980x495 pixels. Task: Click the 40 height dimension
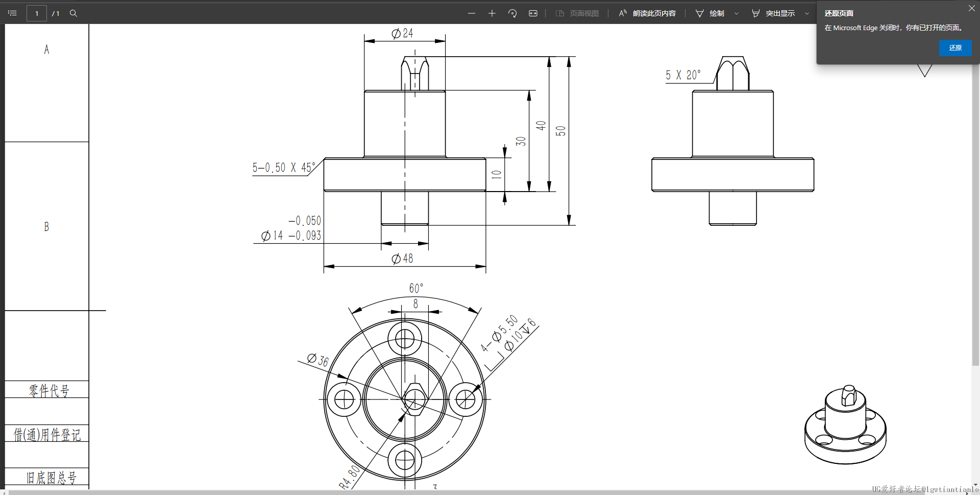pos(541,125)
